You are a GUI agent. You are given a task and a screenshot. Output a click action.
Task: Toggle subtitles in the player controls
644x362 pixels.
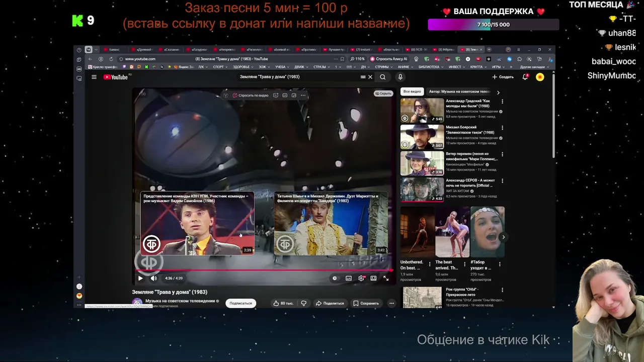[x=349, y=278]
